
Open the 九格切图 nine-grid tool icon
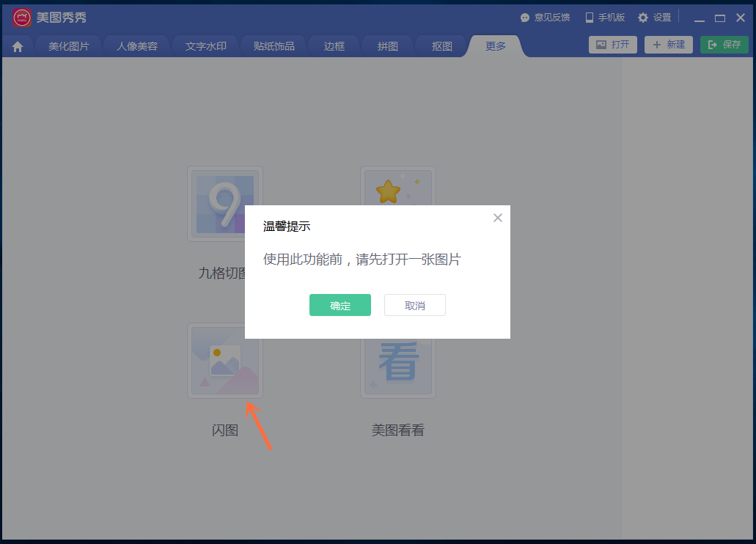pos(224,204)
